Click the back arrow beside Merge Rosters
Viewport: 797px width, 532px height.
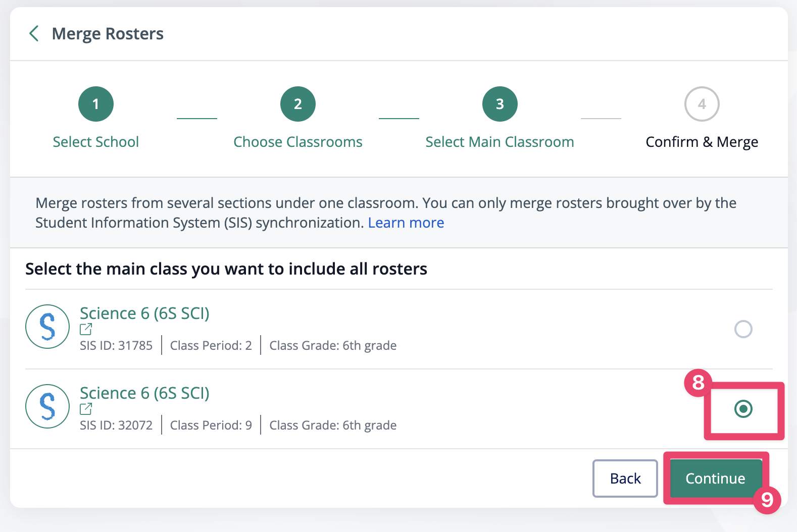(x=34, y=34)
